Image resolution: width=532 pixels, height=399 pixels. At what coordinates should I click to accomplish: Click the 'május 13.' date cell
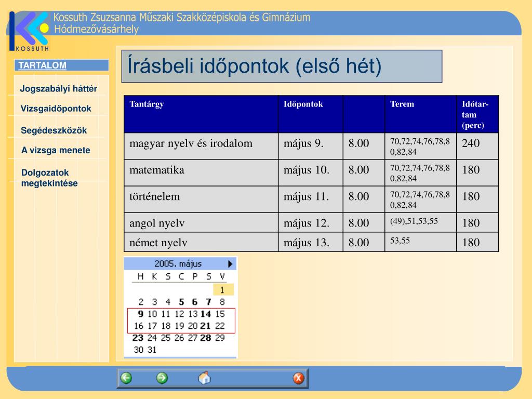[x=311, y=242]
